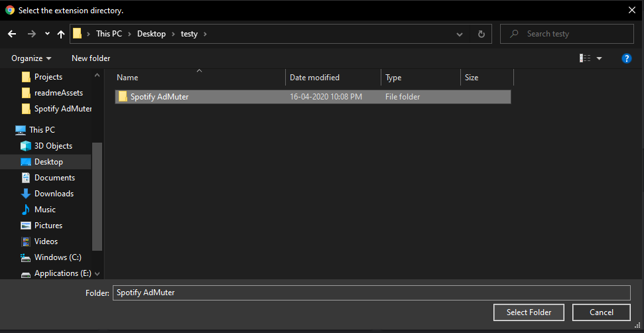Click the Search testy field

pos(567,34)
